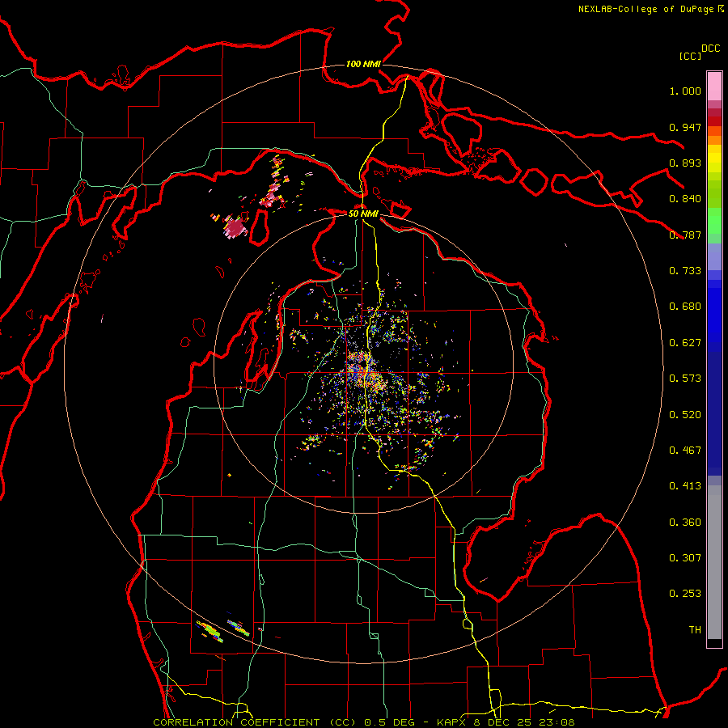Click the 50 NMI range ring label
Image resolution: width=728 pixels, height=728 pixels.
363,214
